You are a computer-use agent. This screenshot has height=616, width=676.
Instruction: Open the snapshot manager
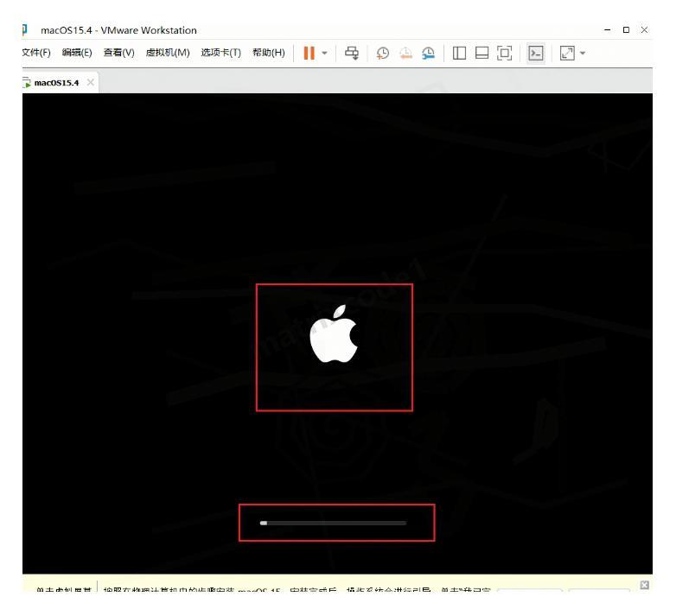coord(428,53)
